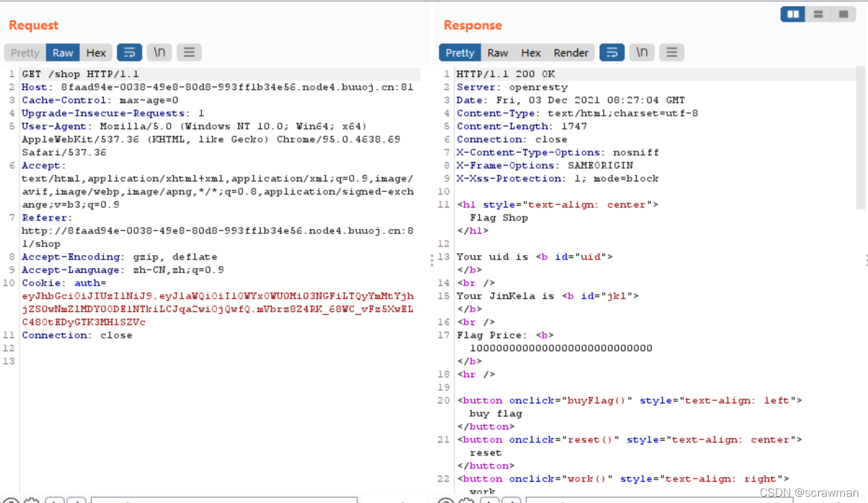Click the 'Your JinKela is' response line
Viewport: 868px width, 503px height.
[x=548, y=296]
